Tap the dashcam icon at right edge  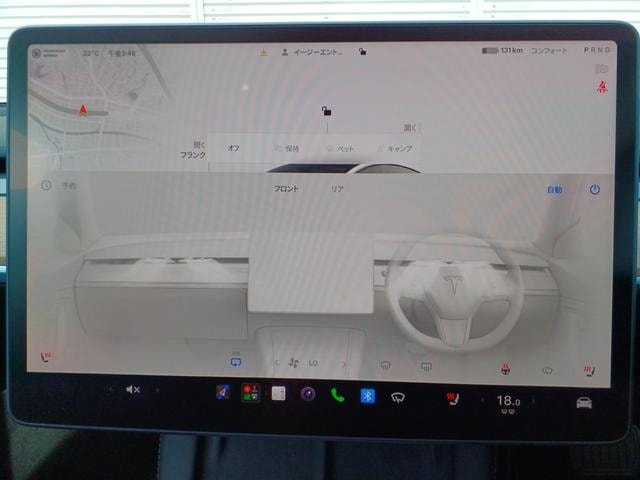pos(602,69)
